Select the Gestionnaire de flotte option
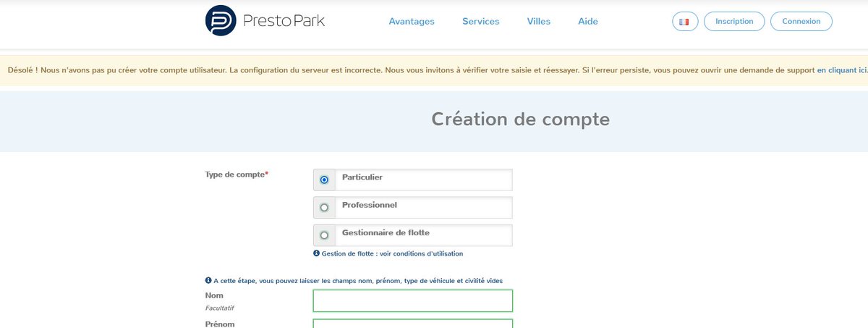The image size is (868, 328). [x=324, y=235]
